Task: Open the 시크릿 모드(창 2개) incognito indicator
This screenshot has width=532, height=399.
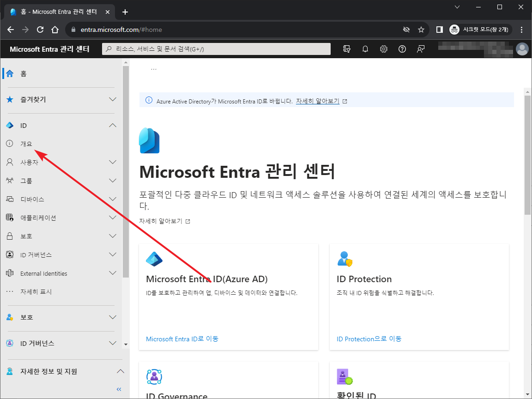Action: [x=480, y=30]
